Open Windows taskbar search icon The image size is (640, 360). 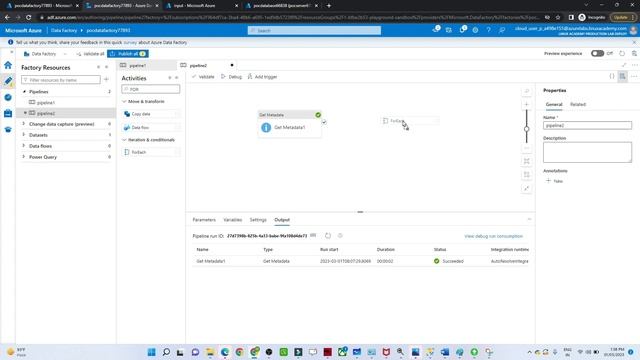coord(166,352)
